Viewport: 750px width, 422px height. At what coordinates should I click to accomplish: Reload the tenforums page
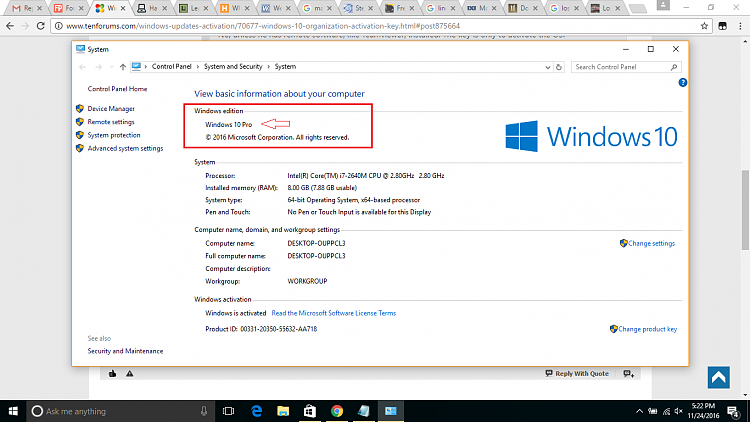coord(41,26)
